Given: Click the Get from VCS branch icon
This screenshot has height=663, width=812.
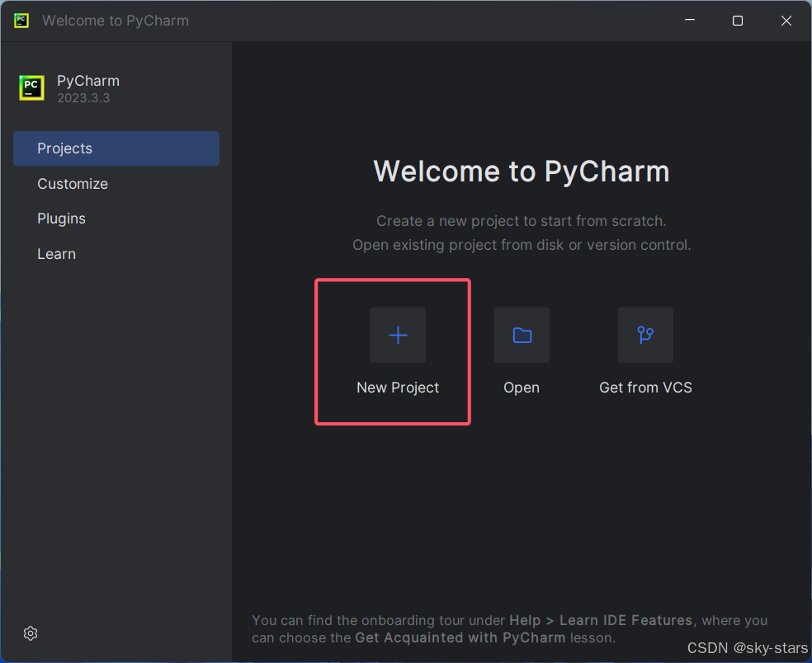Looking at the screenshot, I should click(645, 335).
